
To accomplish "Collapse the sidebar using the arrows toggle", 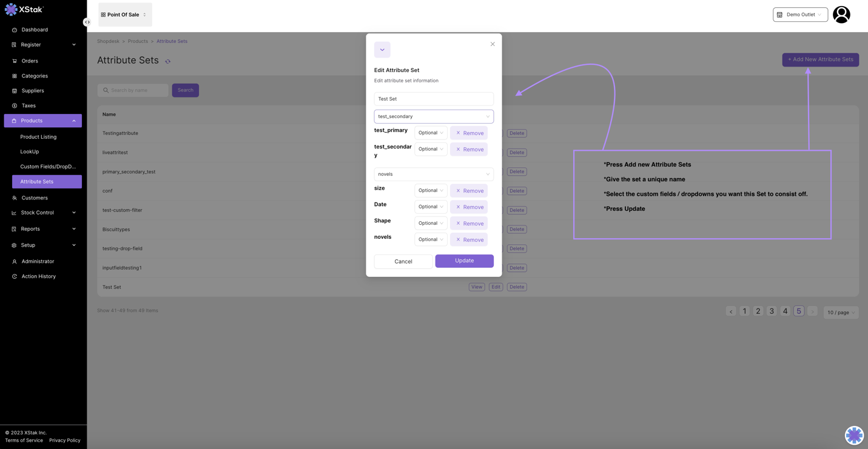I will pyautogui.click(x=87, y=22).
